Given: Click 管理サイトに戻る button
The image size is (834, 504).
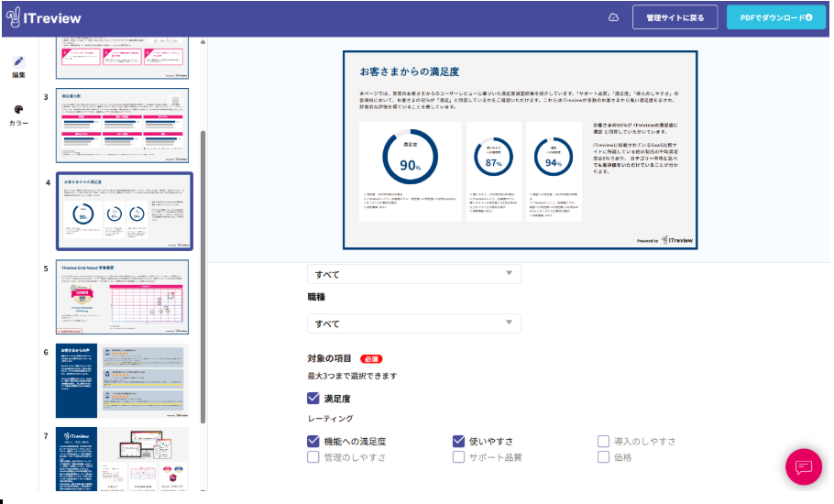Looking at the screenshot, I should point(675,17).
